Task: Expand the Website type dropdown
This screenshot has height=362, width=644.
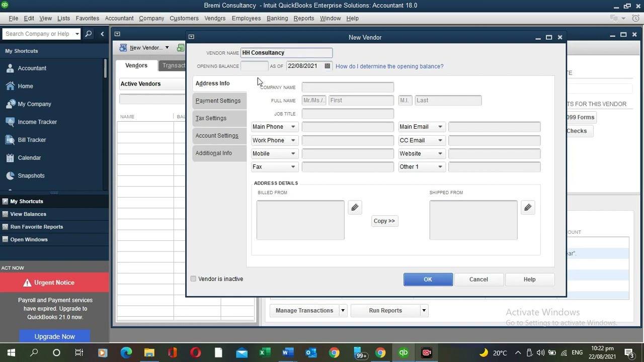Action: (440, 153)
